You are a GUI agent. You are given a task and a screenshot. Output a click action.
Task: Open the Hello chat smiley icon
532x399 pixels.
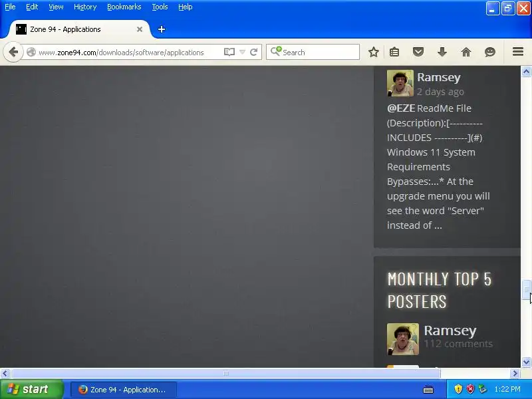pyautogui.click(x=490, y=53)
